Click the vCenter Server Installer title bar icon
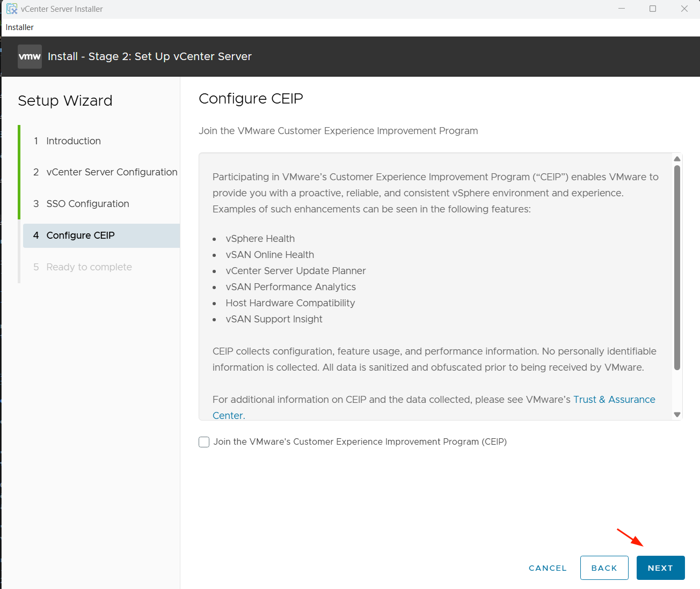 click(12, 9)
